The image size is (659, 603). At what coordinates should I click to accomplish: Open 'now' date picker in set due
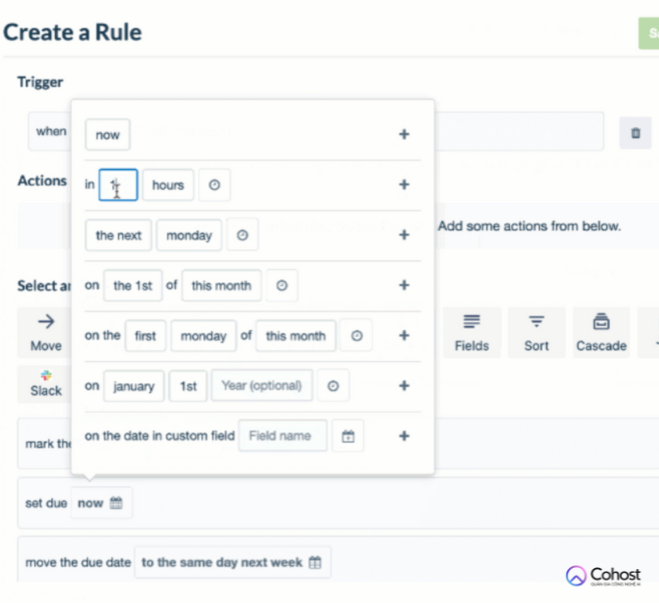(101, 503)
